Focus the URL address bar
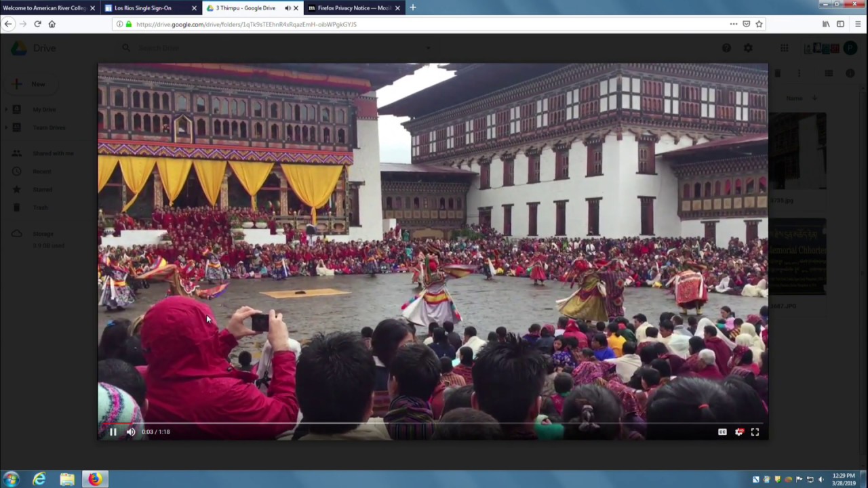This screenshot has width=868, height=488. [x=427, y=24]
